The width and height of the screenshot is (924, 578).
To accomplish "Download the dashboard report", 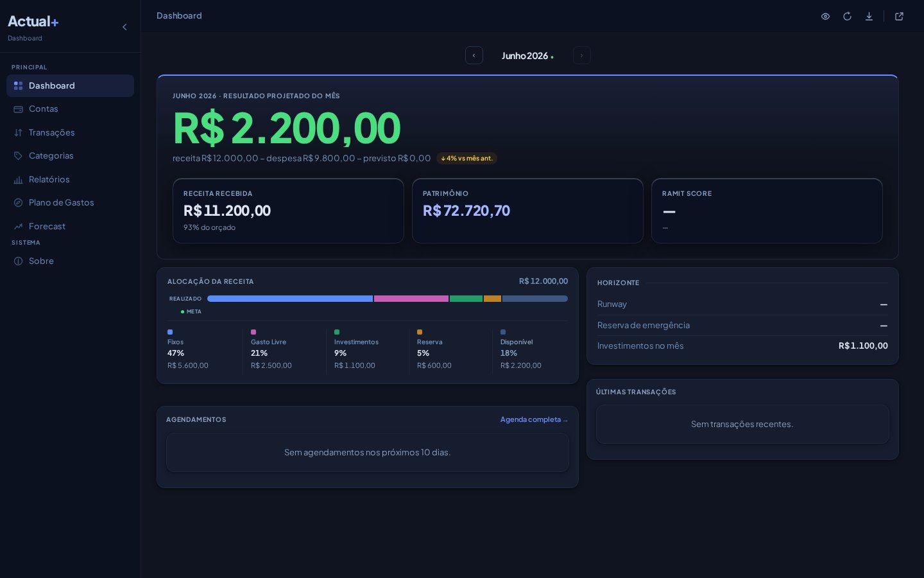I will (x=869, y=16).
